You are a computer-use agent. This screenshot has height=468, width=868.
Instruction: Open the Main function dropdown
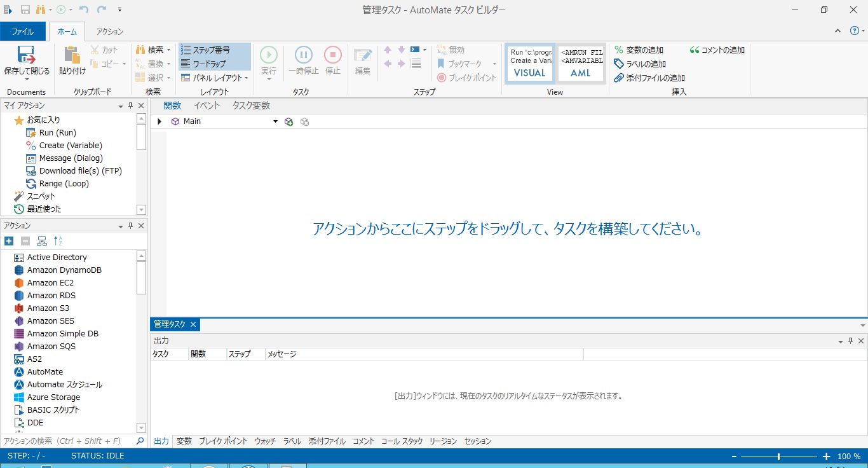(275, 121)
